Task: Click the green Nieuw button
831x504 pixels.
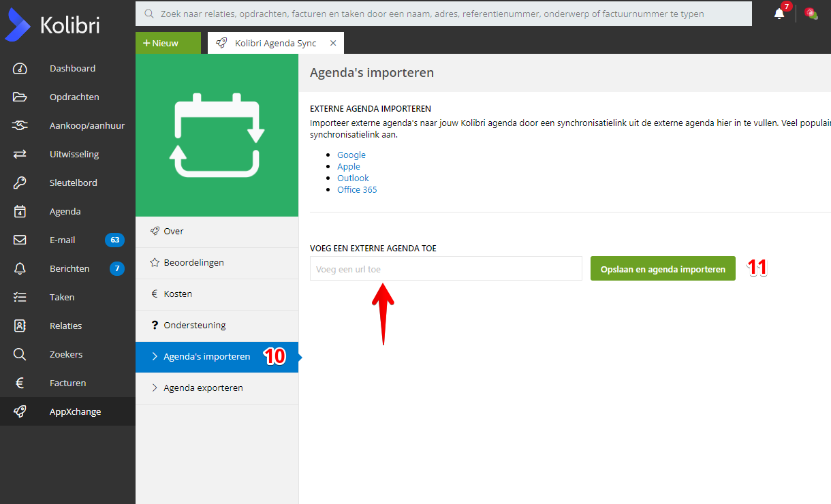Action: pos(168,43)
